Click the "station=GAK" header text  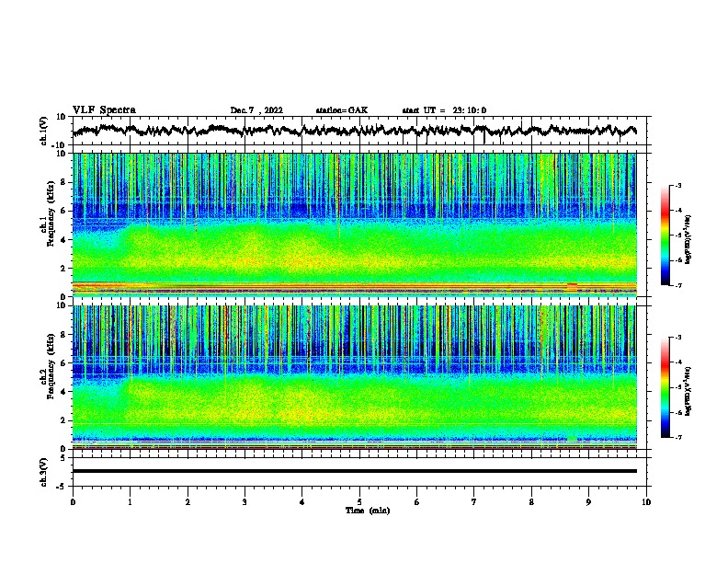342,110
